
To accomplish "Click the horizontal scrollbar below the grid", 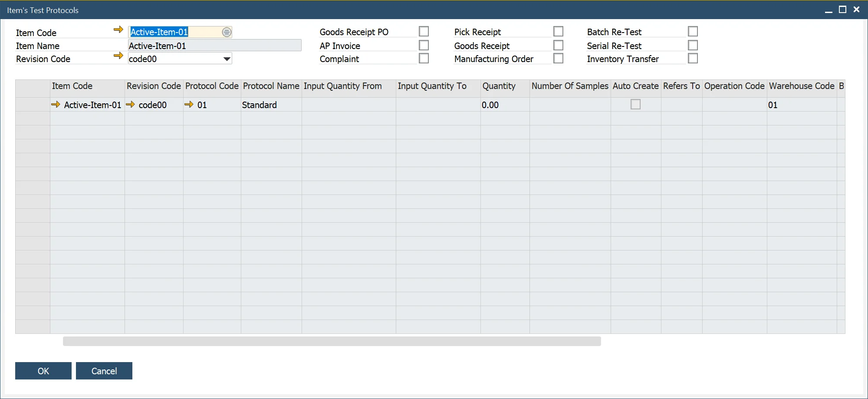I will [332, 341].
